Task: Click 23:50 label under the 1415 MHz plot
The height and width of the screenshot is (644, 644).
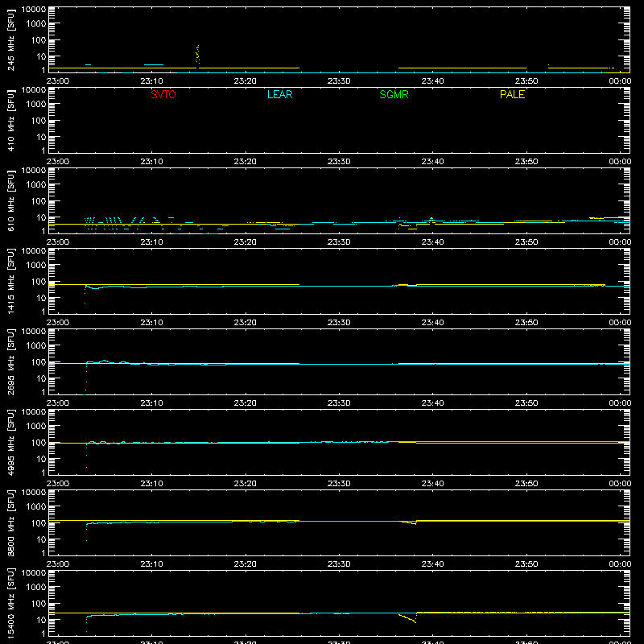Action: tap(526, 323)
